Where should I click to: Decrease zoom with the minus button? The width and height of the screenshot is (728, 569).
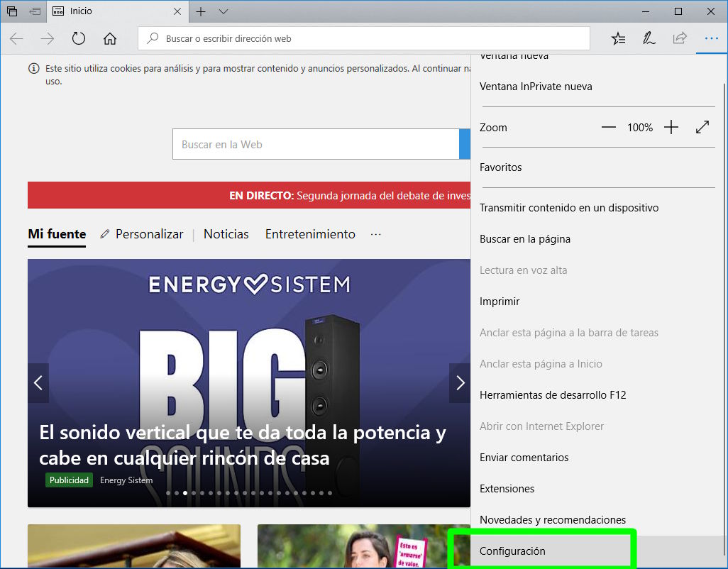(609, 128)
